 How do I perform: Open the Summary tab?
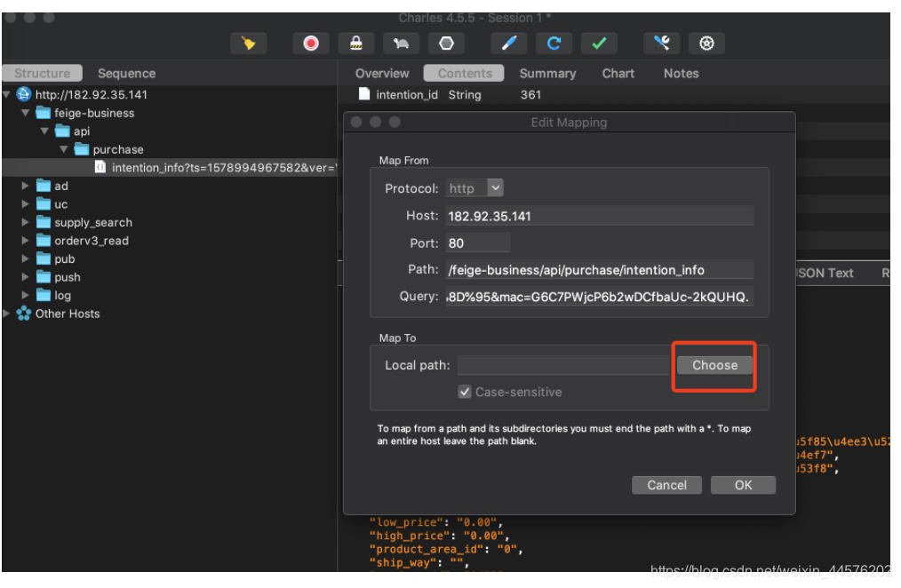coord(547,74)
